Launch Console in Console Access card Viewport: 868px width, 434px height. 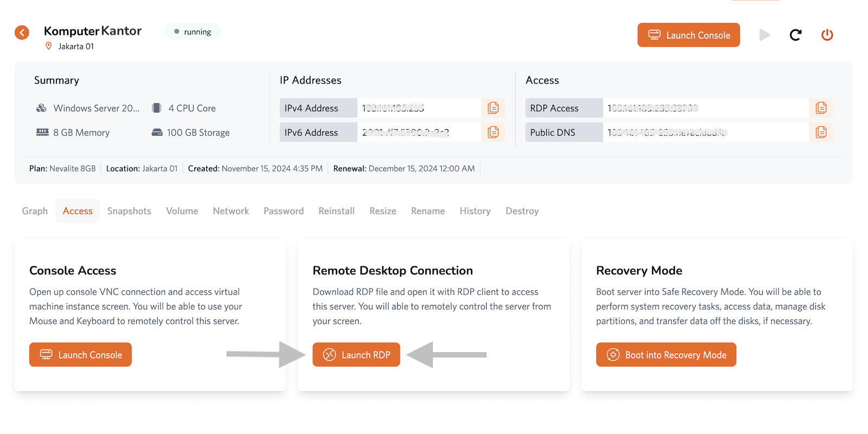tap(80, 355)
